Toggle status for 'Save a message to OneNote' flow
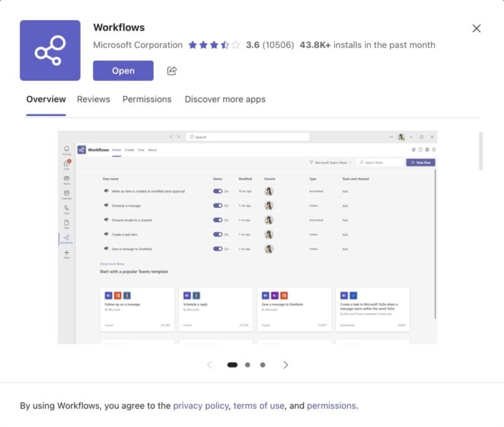 [217, 249]
